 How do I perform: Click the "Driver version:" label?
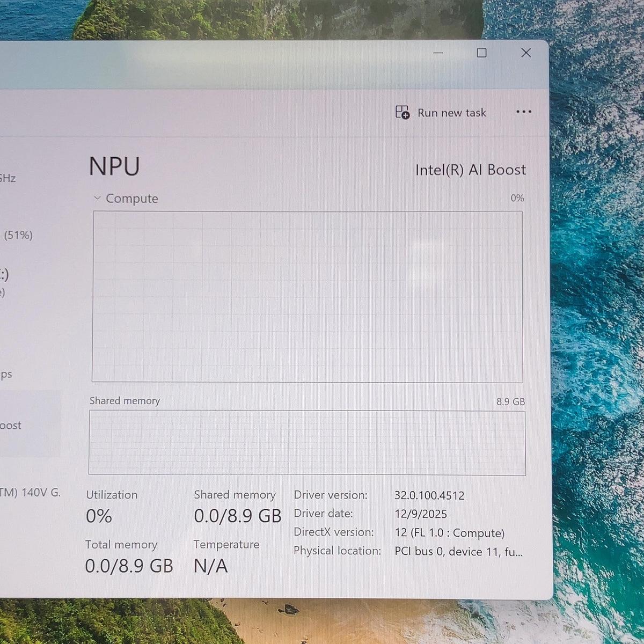331,495
